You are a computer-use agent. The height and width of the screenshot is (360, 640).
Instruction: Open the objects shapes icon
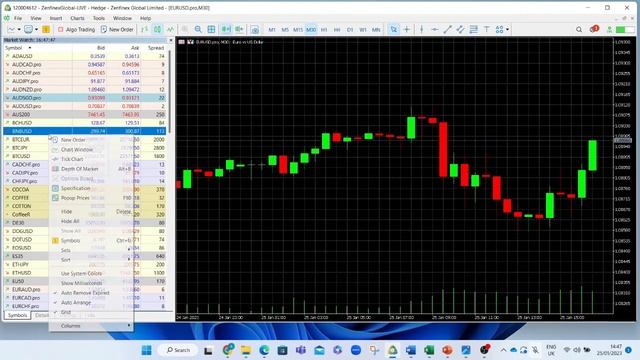point(499,29)
